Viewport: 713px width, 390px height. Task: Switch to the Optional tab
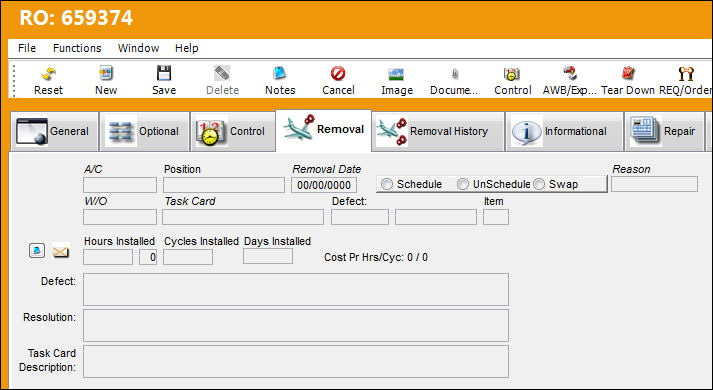click(145, 131)
